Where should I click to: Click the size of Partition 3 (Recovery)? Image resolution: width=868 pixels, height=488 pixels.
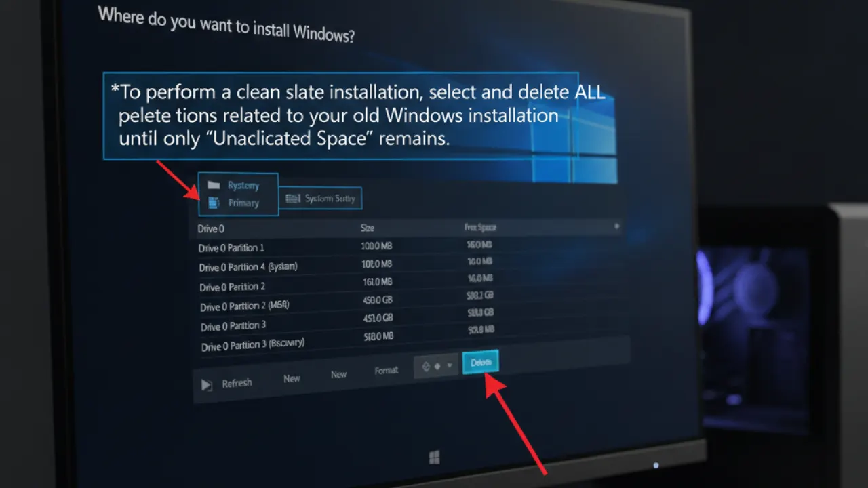pos(378,336)
